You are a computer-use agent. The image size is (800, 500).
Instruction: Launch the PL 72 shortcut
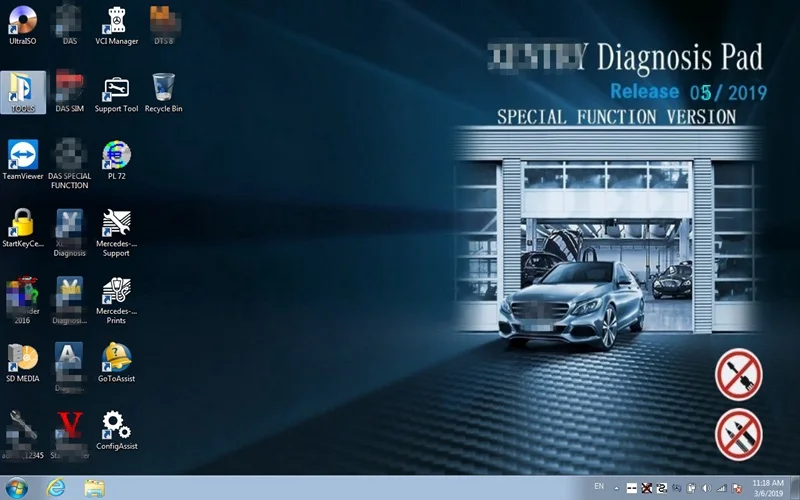[116, 155]
